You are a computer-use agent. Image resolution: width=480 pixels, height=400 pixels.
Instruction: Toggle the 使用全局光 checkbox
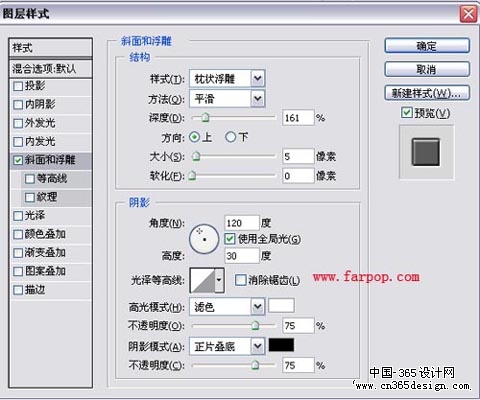230,239
